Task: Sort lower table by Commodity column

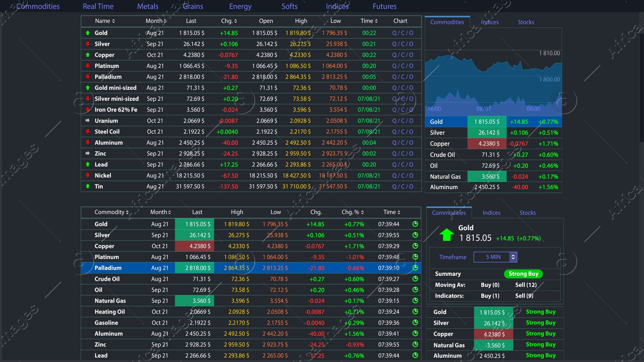Action: [x=112, y=212]
